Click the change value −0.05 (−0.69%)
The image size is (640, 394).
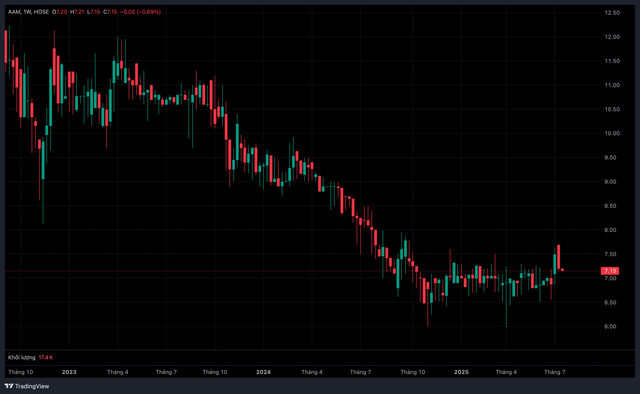(x=140, y=12)
